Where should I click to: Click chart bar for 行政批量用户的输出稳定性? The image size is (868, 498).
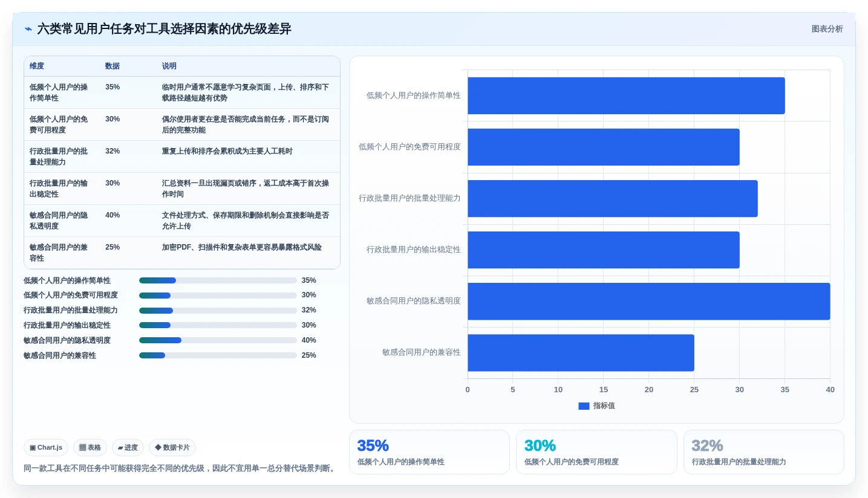(604, 250)
